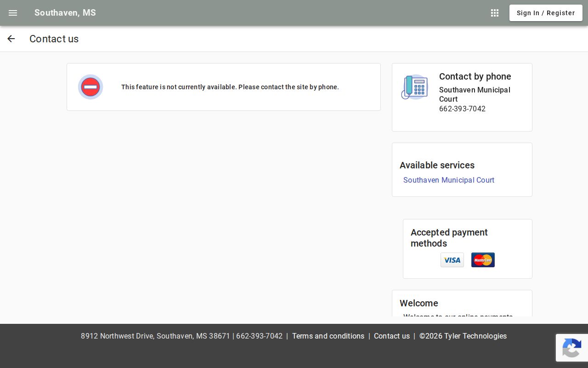Viewport: 588px width, 368px height.
Task: Click the Welcome heading
Action: (419, 303)
